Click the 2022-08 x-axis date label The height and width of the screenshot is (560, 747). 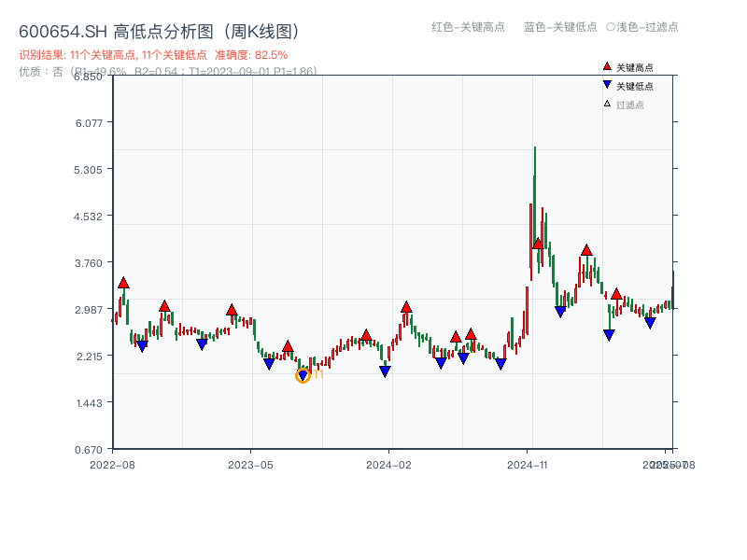(112, 465)
